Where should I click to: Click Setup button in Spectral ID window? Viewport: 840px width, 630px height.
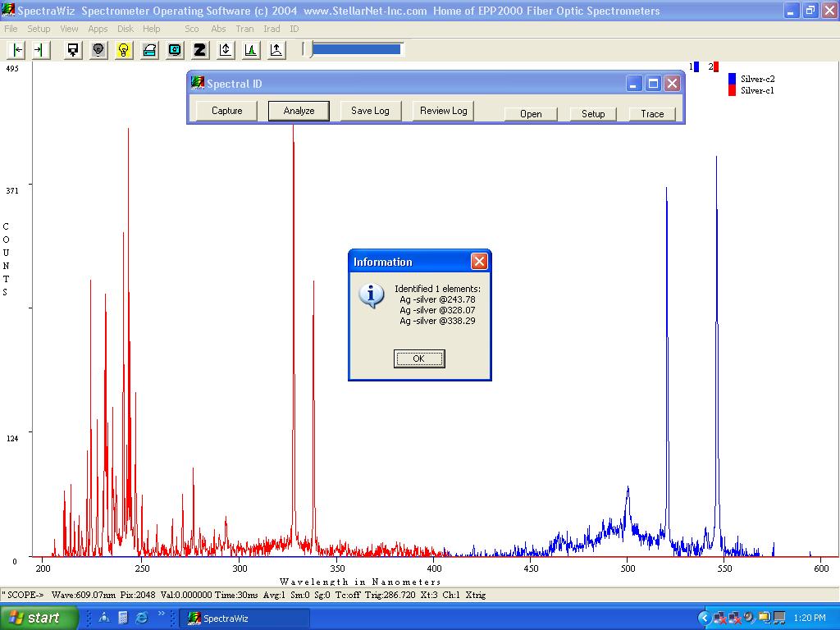(x=593, y=113)
